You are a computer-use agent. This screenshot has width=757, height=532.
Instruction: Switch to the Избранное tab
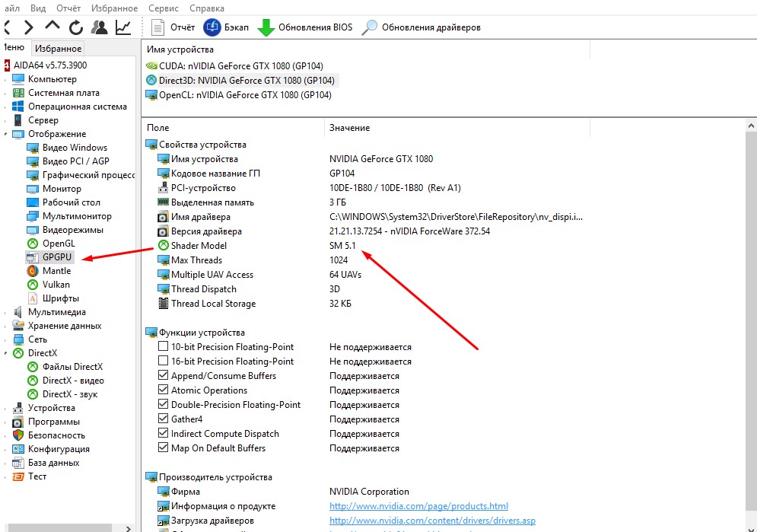(58, 49)
